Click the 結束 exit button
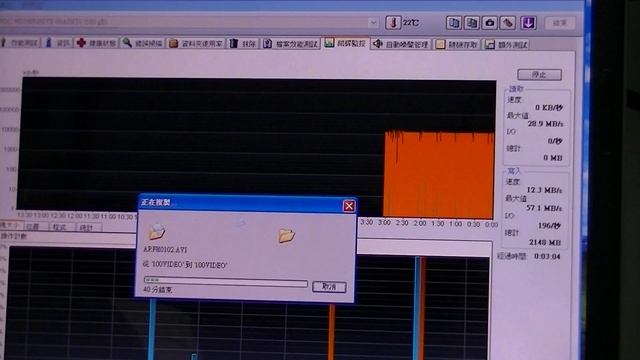Viewport: 640px width, 360px height. (560, 23)
